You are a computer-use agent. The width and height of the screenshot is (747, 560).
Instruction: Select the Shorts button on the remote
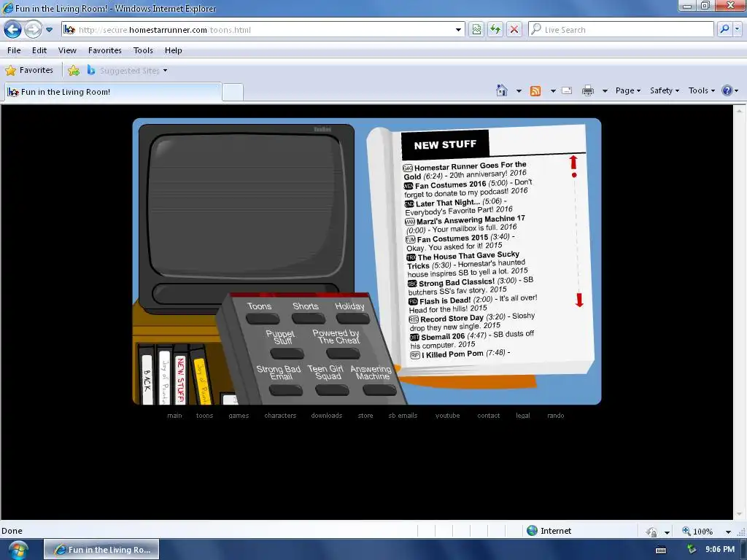point(309,318)
